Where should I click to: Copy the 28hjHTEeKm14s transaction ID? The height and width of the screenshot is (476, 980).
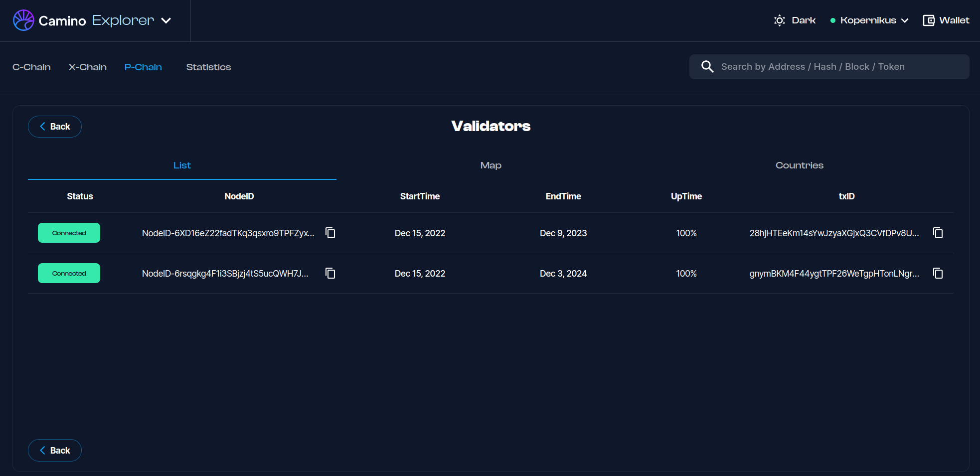[x=938, y=233]
